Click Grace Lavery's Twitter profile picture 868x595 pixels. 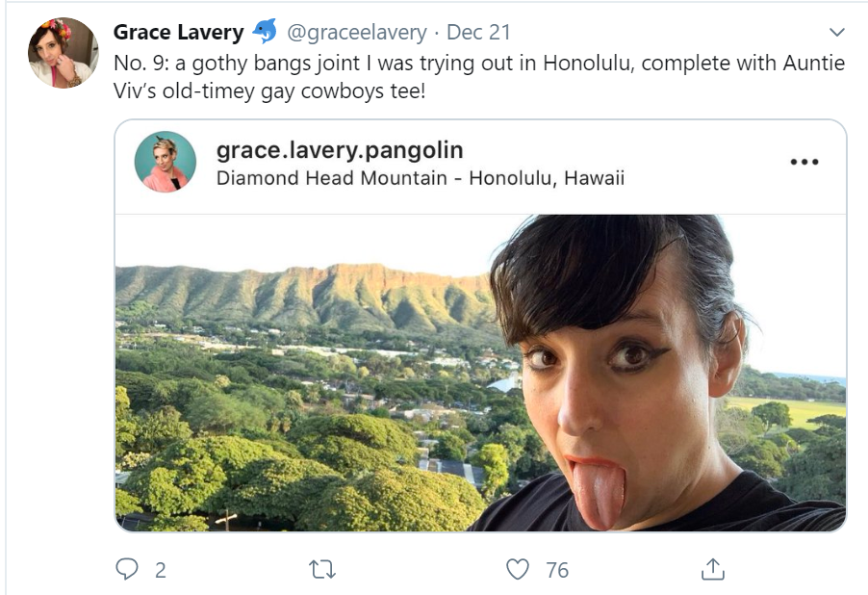[63, 53]
